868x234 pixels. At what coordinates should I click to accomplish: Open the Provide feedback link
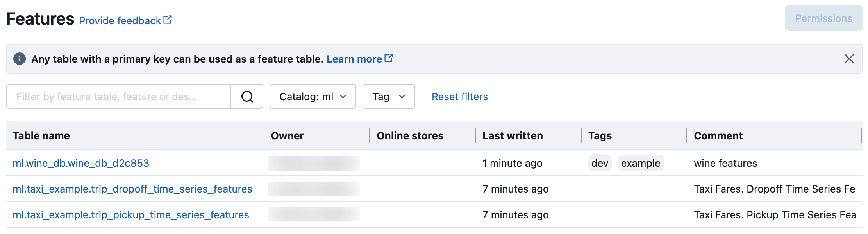point(120,20)
